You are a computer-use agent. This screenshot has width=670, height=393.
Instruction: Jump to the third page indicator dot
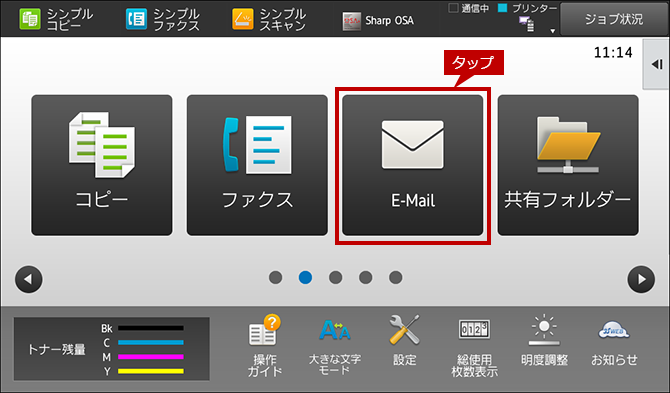(x=335, y=278)
